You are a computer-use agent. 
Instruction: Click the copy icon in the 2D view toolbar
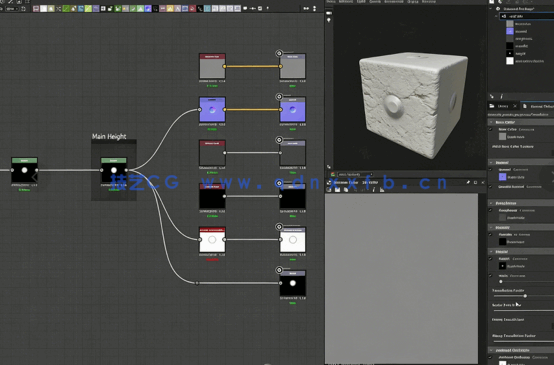[346, 190]
